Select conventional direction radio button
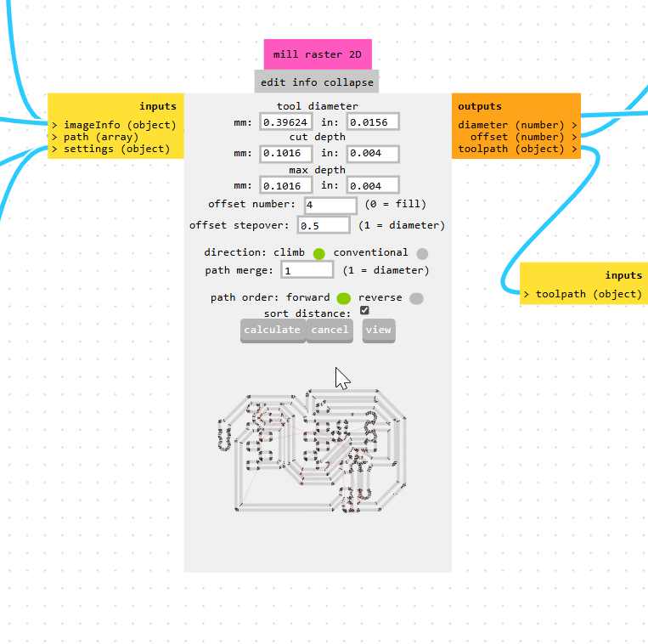 pyautogui.click(x=422, y=253)
